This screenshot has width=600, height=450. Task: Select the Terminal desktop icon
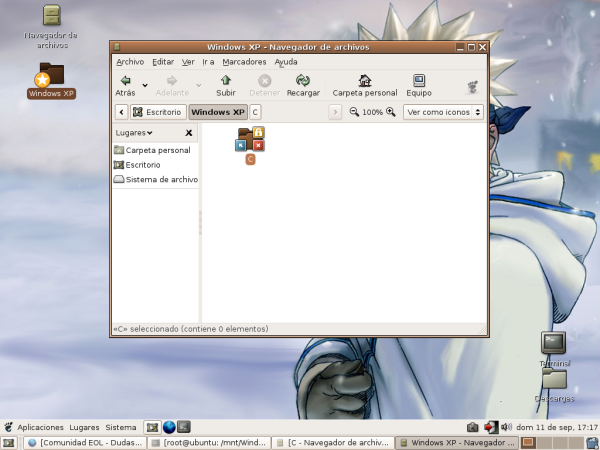(553, 343)
